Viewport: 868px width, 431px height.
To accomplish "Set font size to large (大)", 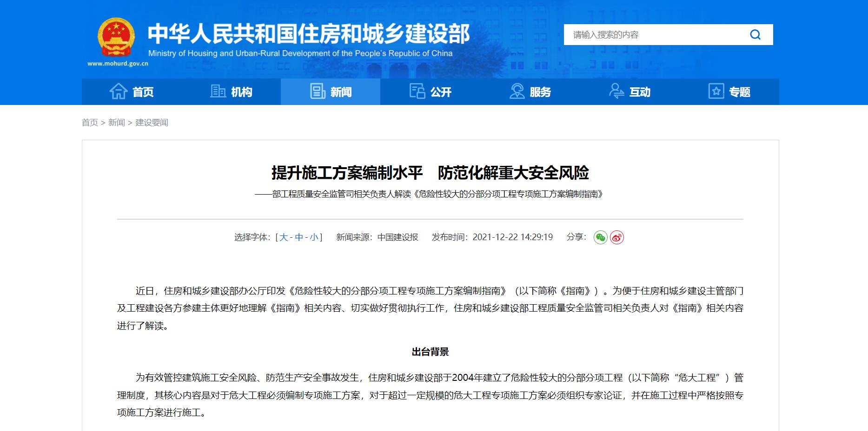I will (283, 237).
